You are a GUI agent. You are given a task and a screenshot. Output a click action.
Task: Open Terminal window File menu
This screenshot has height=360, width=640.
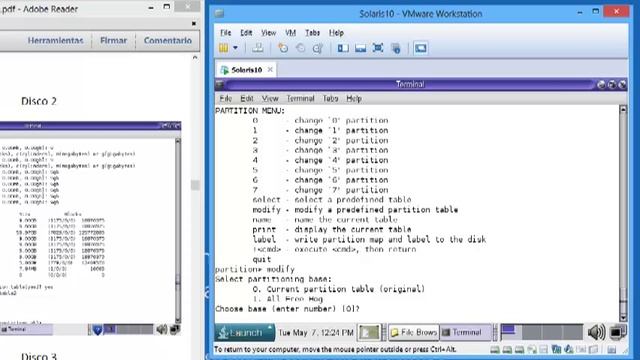point(225,98)
